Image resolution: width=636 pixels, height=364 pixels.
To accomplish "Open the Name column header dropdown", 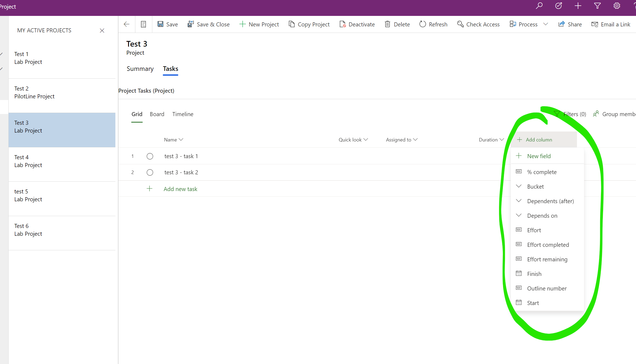I will click(x=174, y=140).
